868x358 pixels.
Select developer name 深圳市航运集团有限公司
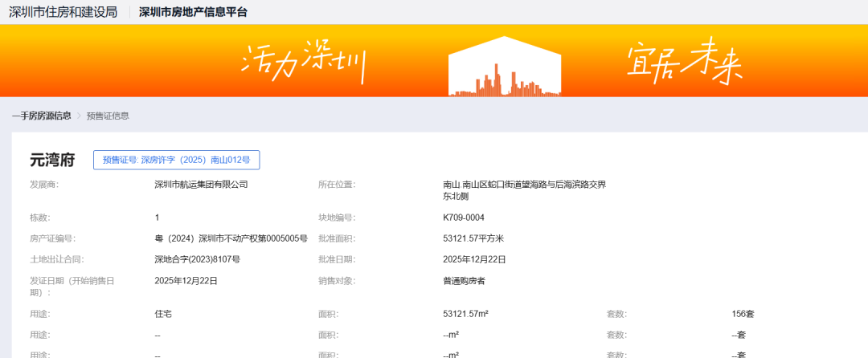201,185
